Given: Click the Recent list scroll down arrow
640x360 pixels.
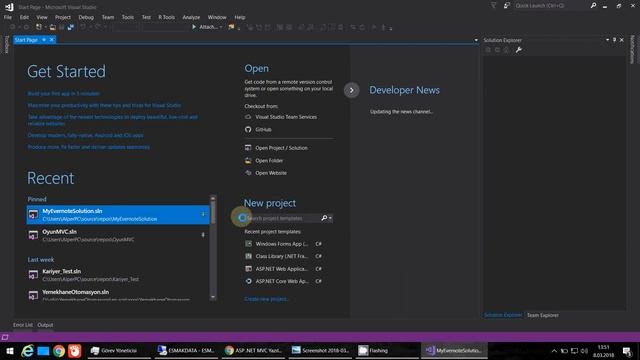Looking at the screenshot, I should 213,297.
